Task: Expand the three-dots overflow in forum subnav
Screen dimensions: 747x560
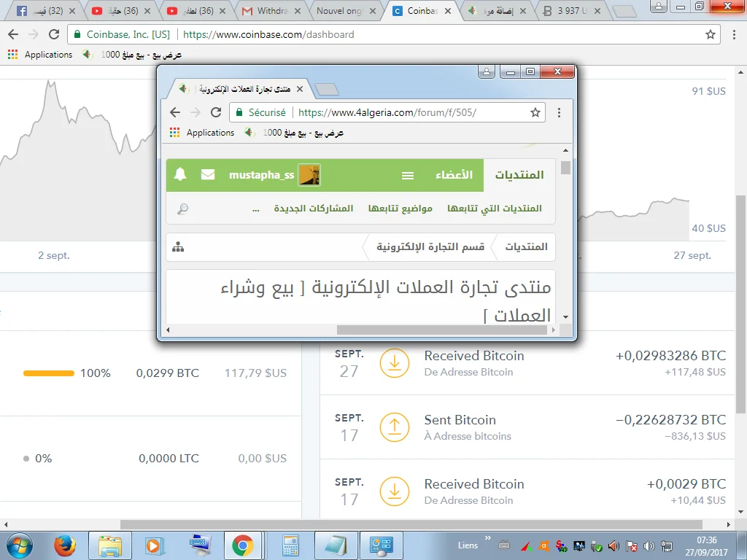Action: (255, 209)
